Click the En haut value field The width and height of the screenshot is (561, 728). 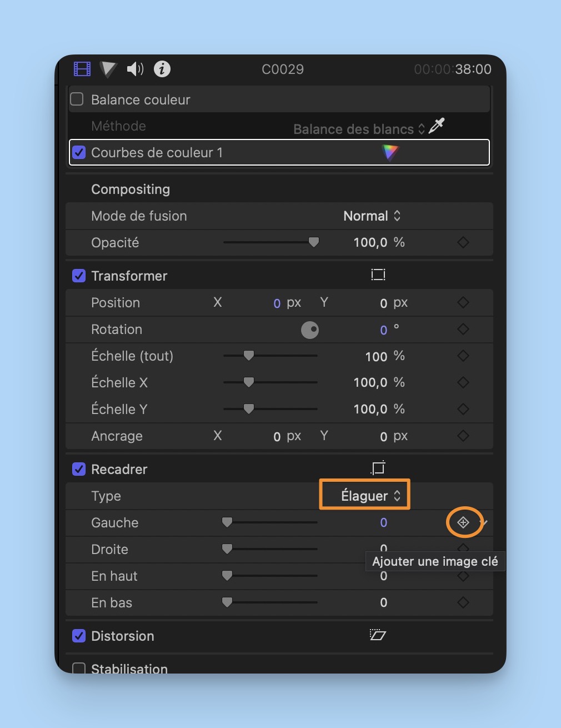click(x=384, y=576)
